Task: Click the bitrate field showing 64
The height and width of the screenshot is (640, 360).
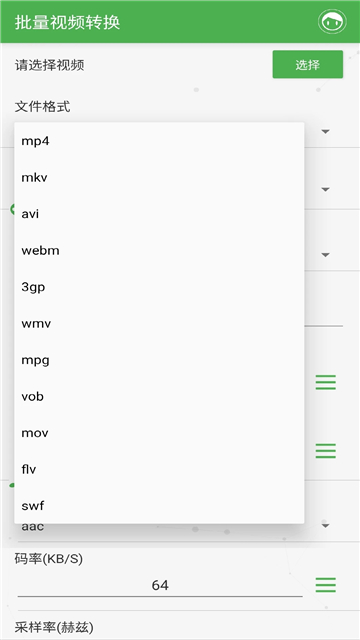Action: click(x=160, y=586)
